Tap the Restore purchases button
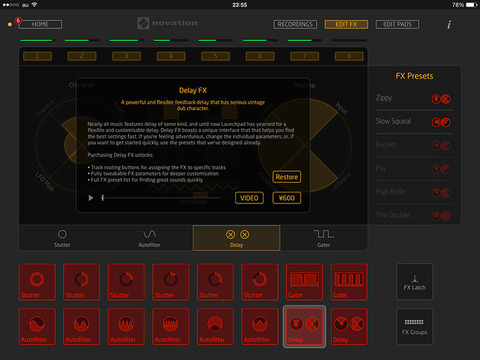The width and height of the screenshot is (480, 360). (287, 177)
